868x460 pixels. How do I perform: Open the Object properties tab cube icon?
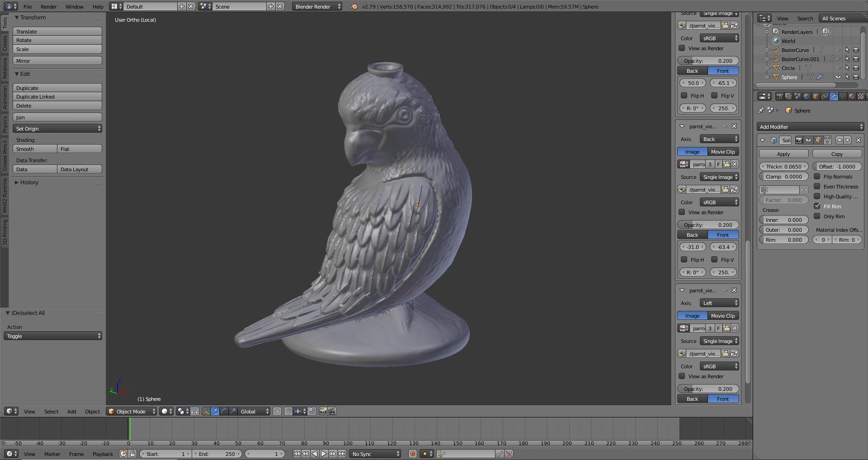point(816,96)
